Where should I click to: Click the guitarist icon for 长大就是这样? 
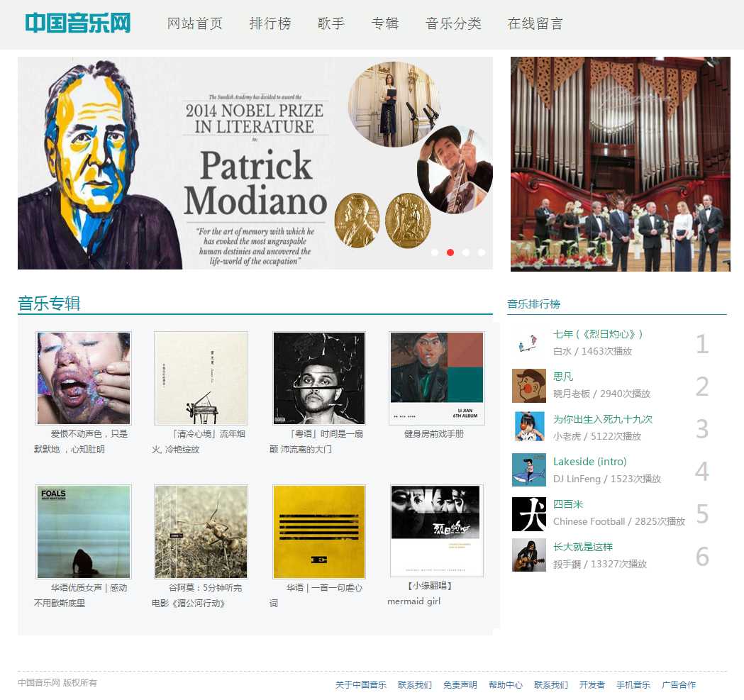coord(528,555)
